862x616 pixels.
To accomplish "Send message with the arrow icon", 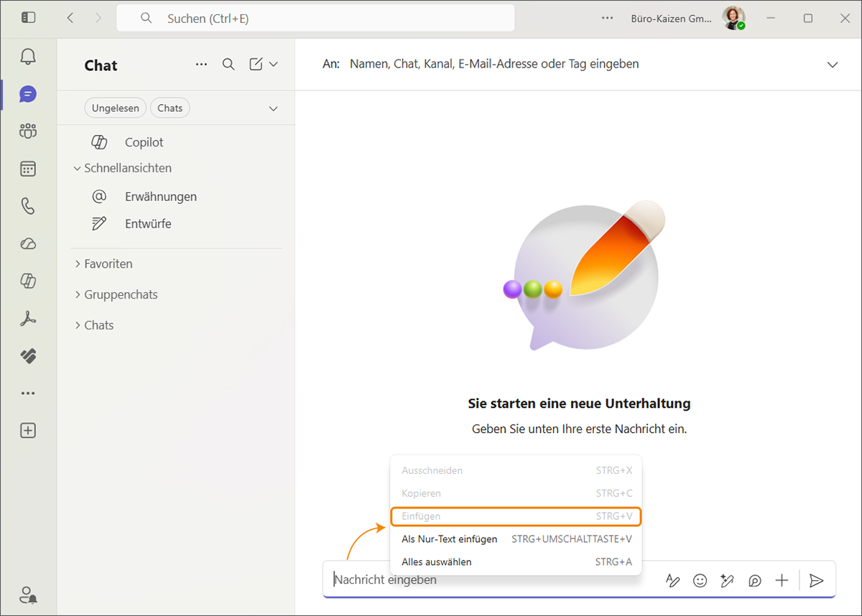I will point(816,581).
